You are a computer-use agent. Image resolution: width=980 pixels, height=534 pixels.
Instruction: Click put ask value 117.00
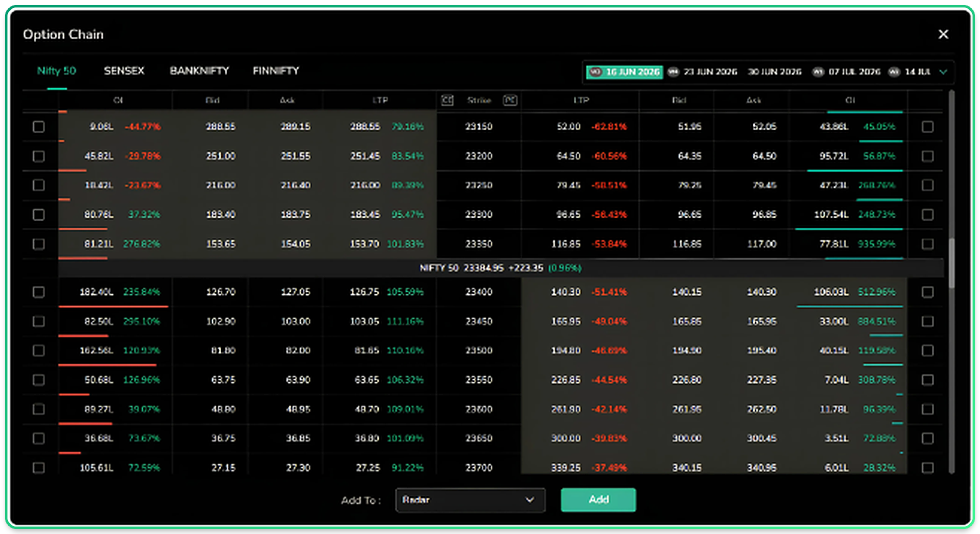(761, 244)
